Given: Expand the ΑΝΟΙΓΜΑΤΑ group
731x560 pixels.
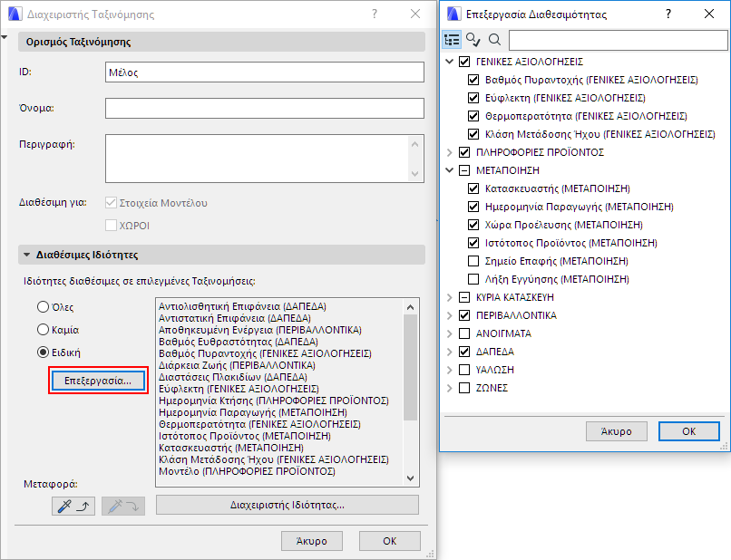Looking at the screenshot, I should (x=450, y=333).
